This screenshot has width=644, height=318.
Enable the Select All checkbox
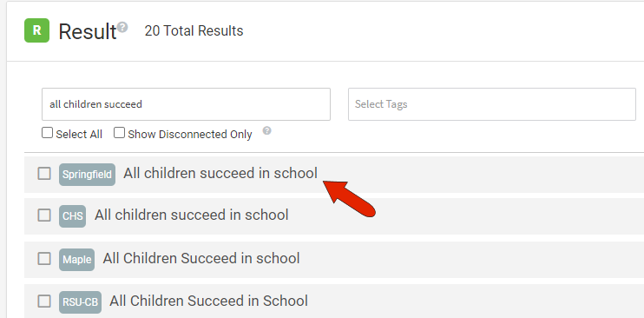47,133
